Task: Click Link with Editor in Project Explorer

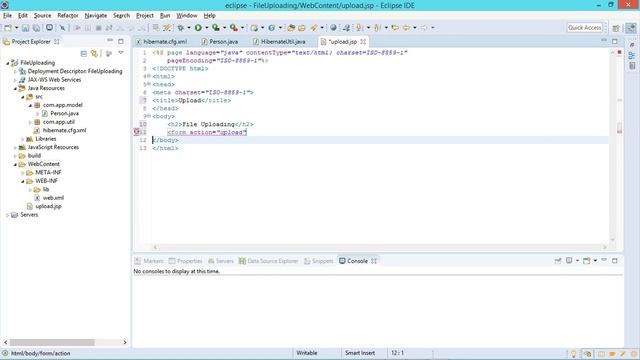Action: 95,53
